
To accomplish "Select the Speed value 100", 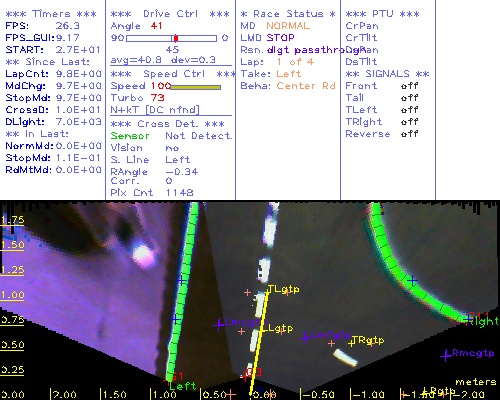I will coord(161,86).
